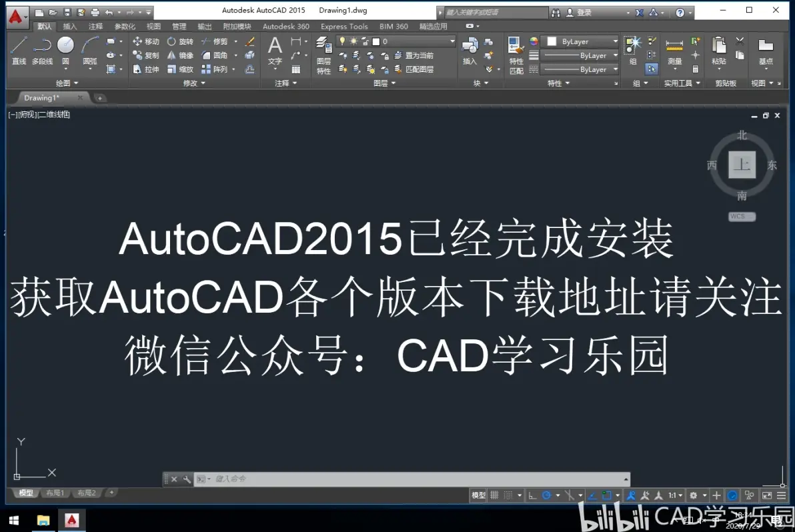Choose the 阵列 (Array) command
This screenshot has height=532, width=795.
coord(215,69)
